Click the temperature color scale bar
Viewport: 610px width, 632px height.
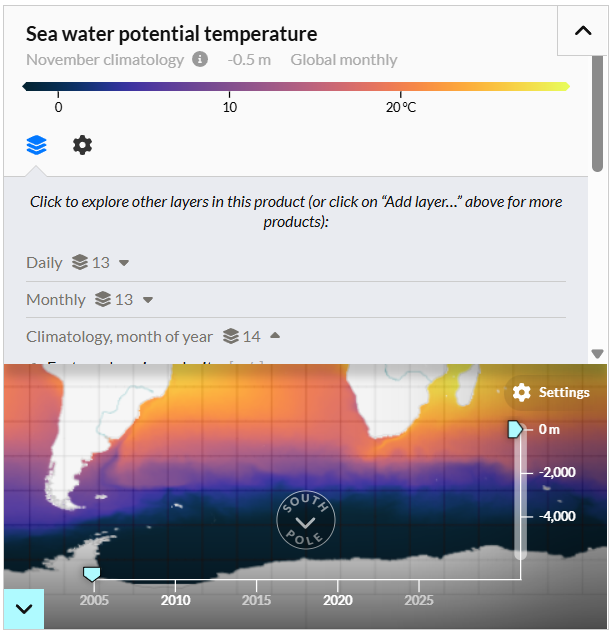pos(296,86)
